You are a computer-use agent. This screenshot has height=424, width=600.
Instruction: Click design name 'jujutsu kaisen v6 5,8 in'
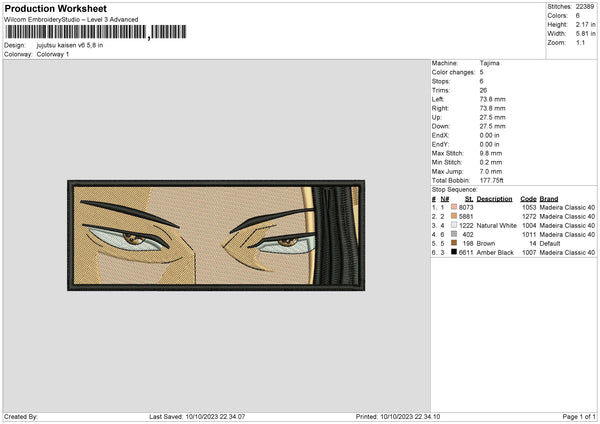tap(70, 45)
